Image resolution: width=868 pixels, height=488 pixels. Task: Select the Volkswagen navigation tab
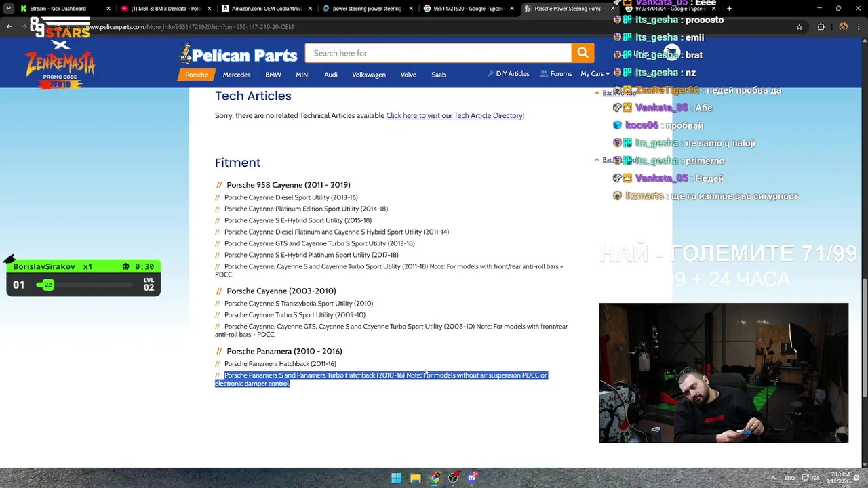pyautogui.click(x=369, y=75)
